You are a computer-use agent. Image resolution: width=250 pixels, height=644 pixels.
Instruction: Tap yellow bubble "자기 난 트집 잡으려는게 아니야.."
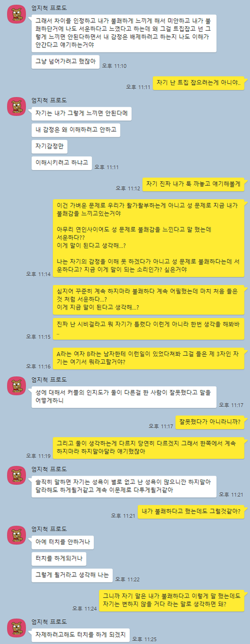click(198, 82)
